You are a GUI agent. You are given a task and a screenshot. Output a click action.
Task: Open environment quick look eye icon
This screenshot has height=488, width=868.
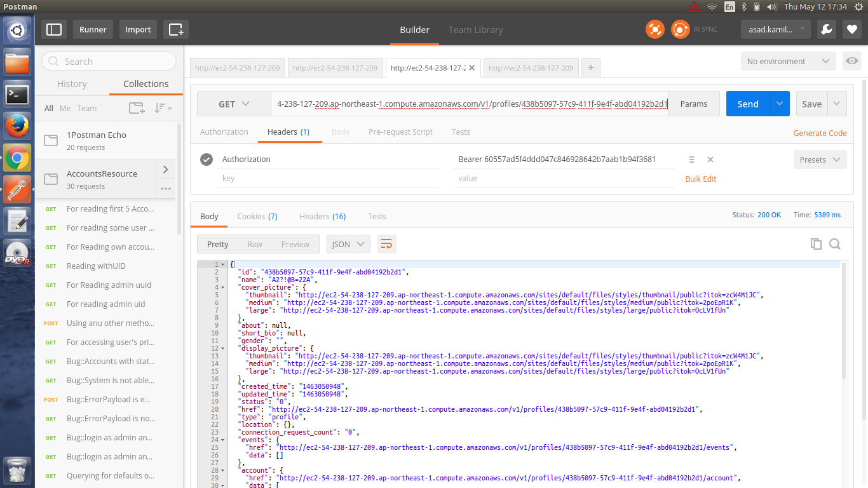pyautogui.click(x=851, y=62)
